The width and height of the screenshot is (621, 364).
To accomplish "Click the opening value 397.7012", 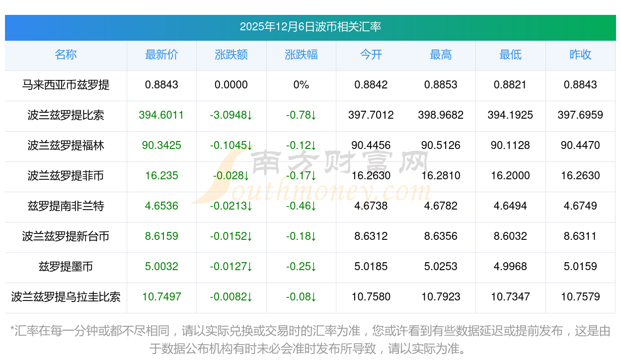I will point(371,115).
